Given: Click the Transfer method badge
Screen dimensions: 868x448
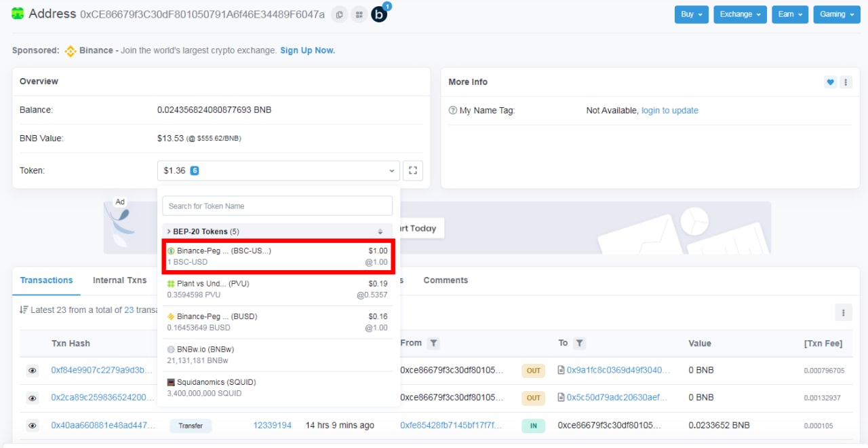Looking at the screenshot, I should tap(191, 426).
